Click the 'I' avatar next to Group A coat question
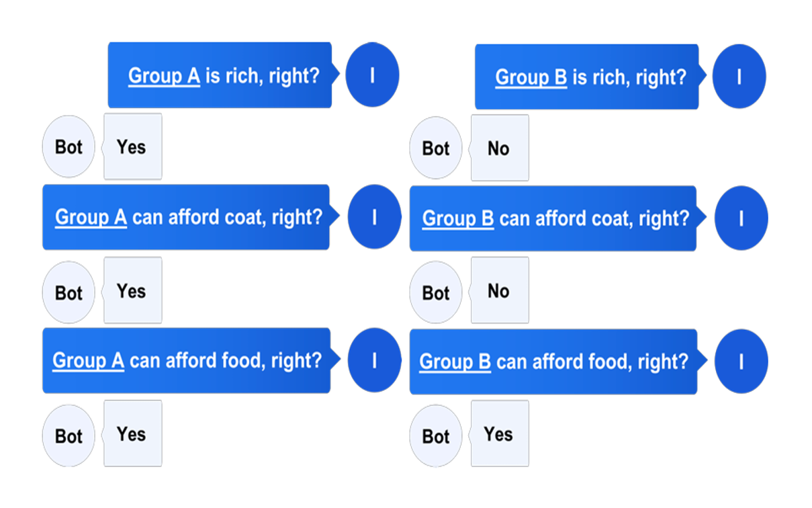This screenshot has height=508, width=812. point(374,217)
